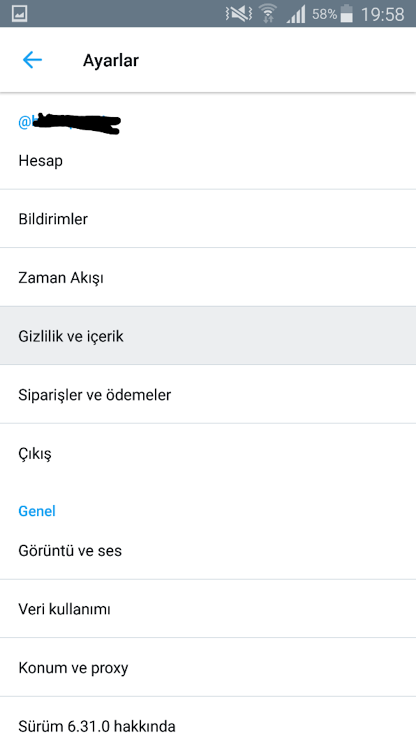Tap the Genel section header
The height and width of the screenshot is (739, 416).
tap(37, 511)
